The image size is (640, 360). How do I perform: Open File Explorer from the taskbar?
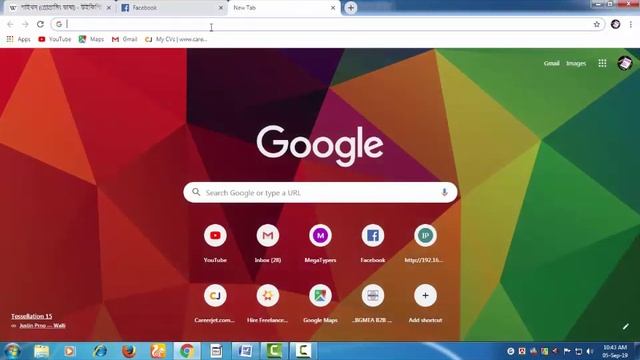(x=41, y=351)
